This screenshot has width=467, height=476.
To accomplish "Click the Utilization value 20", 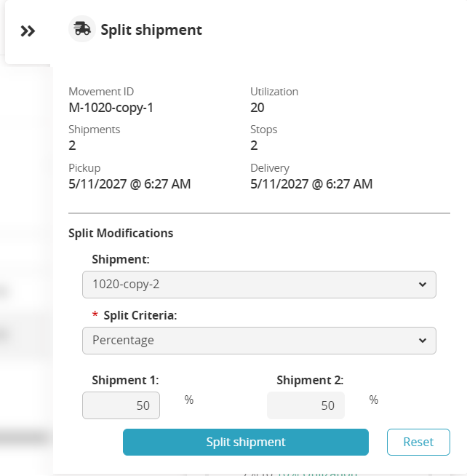I will pos(258,108).
